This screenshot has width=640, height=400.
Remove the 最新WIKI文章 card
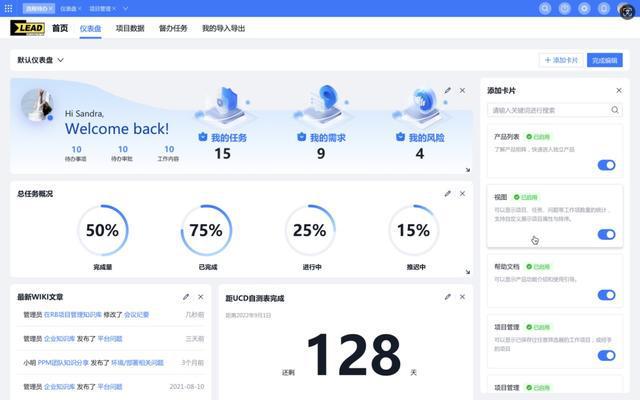pyautogui.click(x=200, y=297)
